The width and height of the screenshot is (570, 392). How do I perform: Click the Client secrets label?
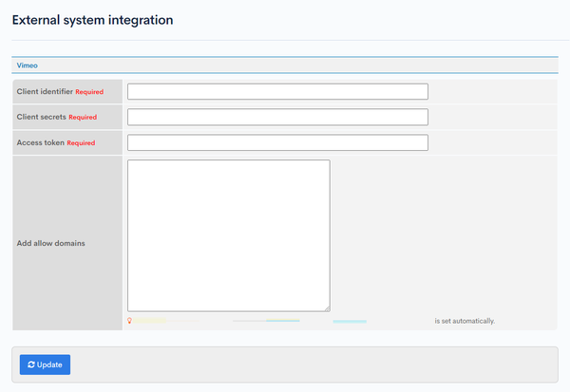click(42, 117)
